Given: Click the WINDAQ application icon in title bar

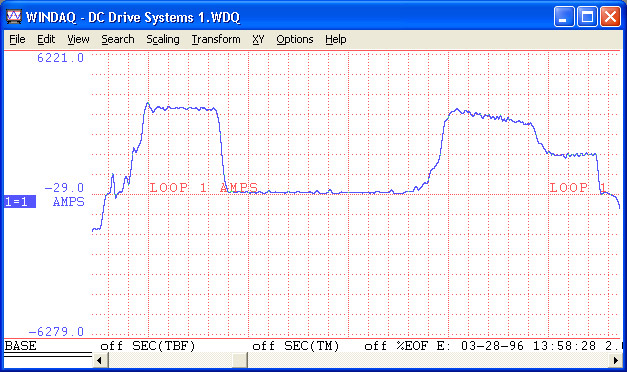Looking at the screenshot, I should pos(14,17).
